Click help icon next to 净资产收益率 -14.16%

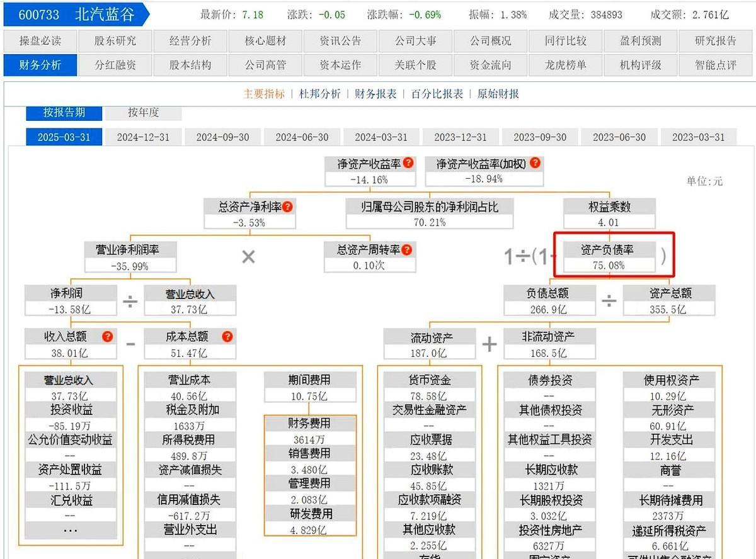[x=408, y=163]
